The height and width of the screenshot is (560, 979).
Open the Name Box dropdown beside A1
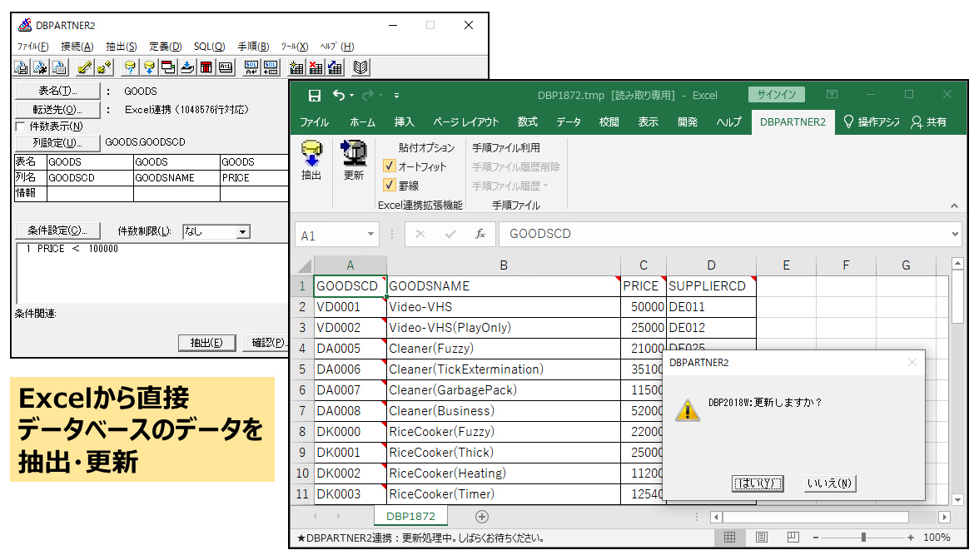coord(371,234)
